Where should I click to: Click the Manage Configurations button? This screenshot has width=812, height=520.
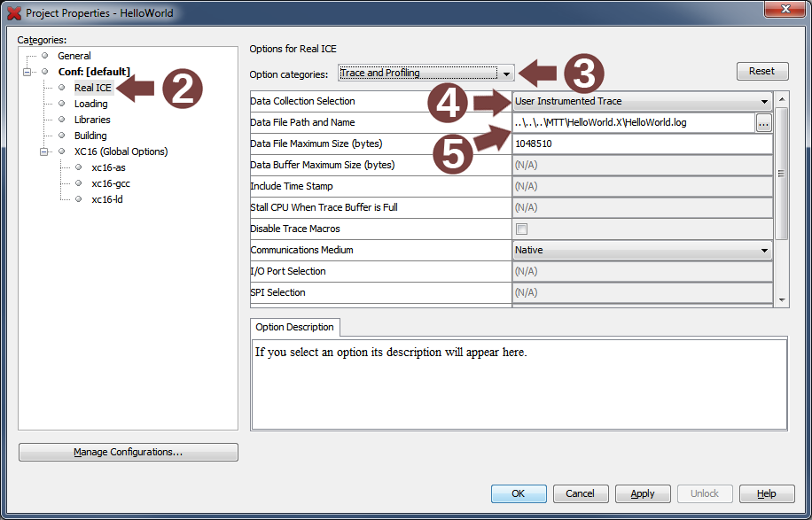(x=129, y=453)
